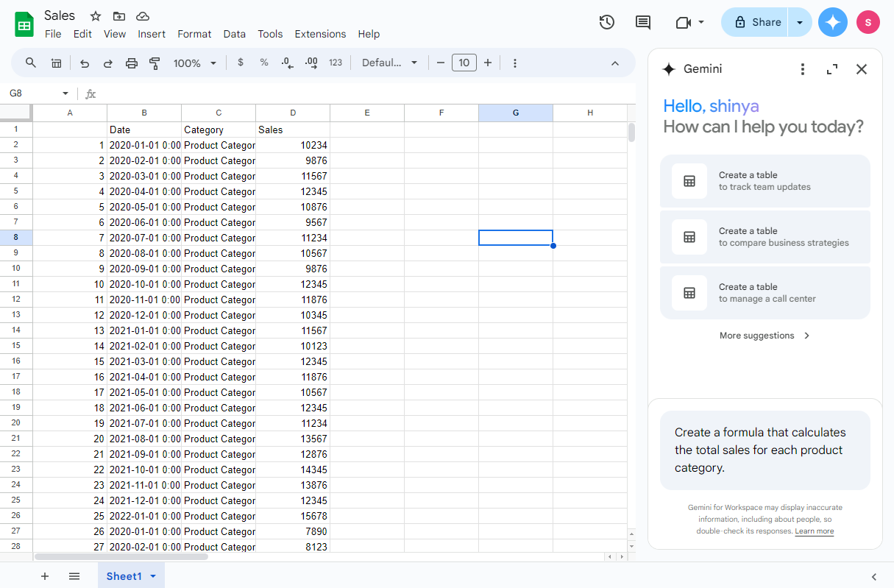Start a Meet call with the camera icon
The image size is (894, 588).
click(x=683, y=22)
